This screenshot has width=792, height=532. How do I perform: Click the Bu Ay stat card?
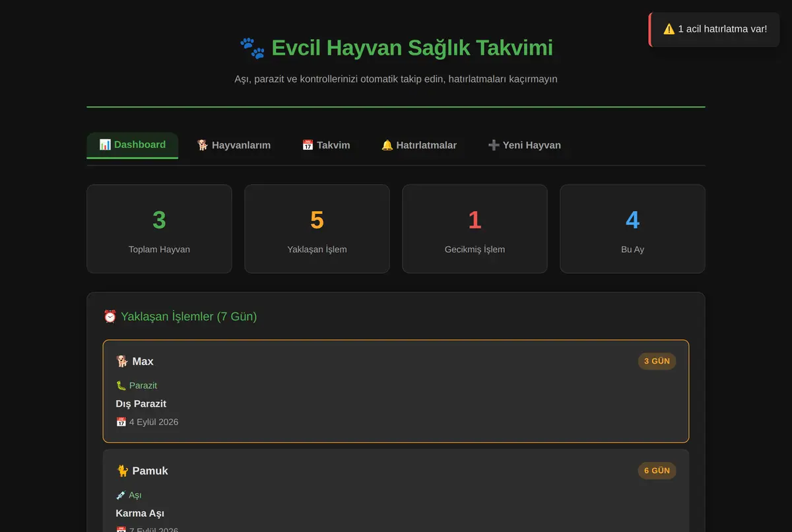click(632, 228)
